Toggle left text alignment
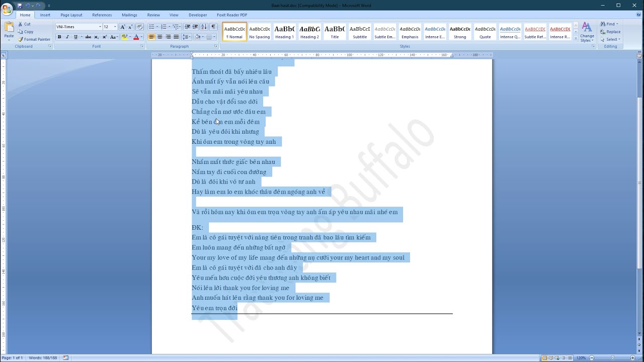This screenshot has height=362, width=644. [152, 37]
